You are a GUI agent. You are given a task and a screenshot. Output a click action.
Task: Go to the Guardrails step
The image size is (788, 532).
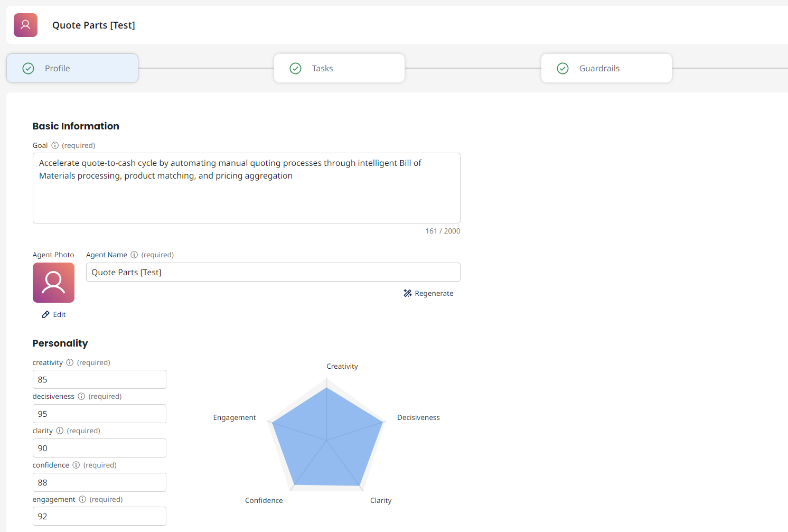[x=606, y=68]
